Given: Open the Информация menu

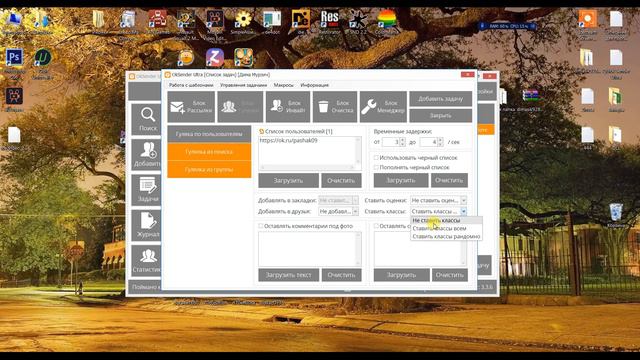Looking at the screenshot, I should 314,85.
